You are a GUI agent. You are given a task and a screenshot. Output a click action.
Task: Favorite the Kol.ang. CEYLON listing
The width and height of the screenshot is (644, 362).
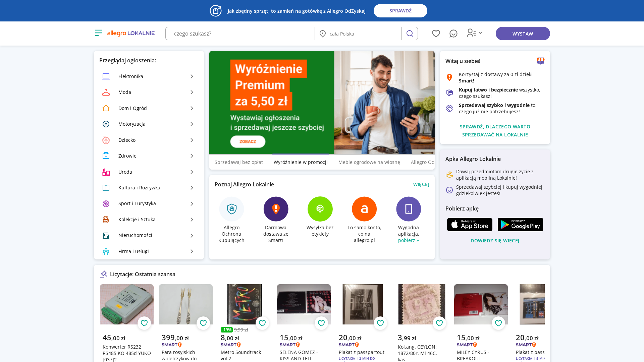click(x=439, y=323)
